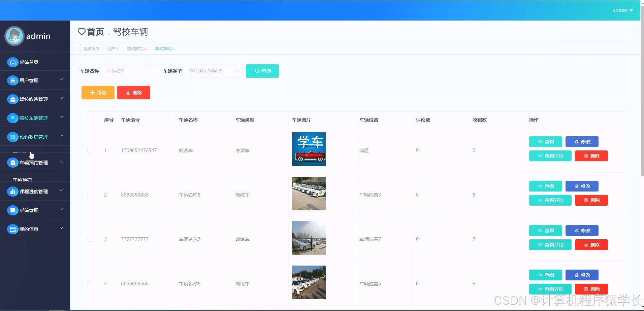This screenshot has width=644, height=311.
Task: Collapse the 驾校车辆管理 sidebar section
Action: tap(61, 117)
